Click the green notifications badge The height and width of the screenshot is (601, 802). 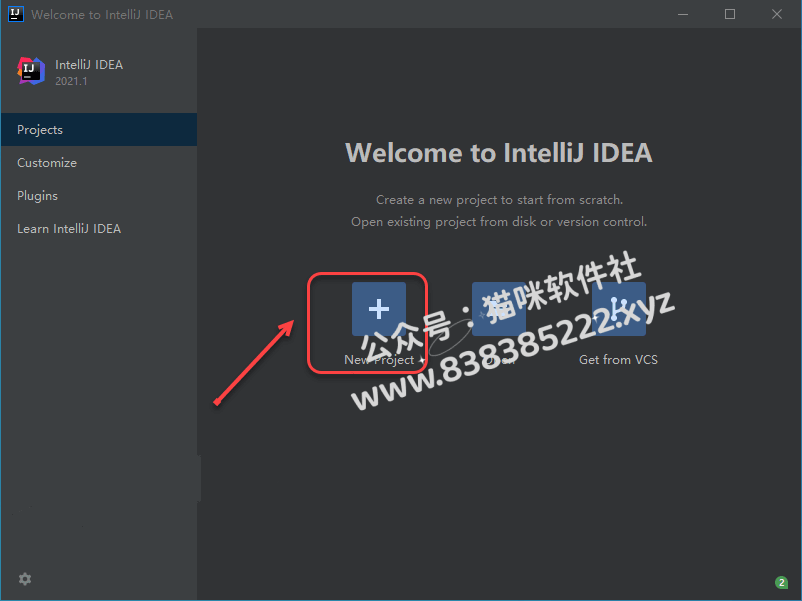coord(781,583)
